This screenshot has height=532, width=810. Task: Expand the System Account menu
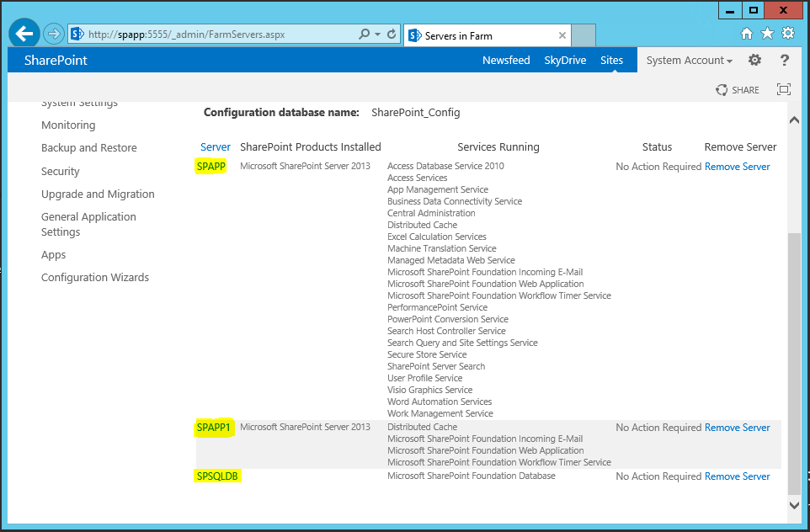tap(689, 60)
